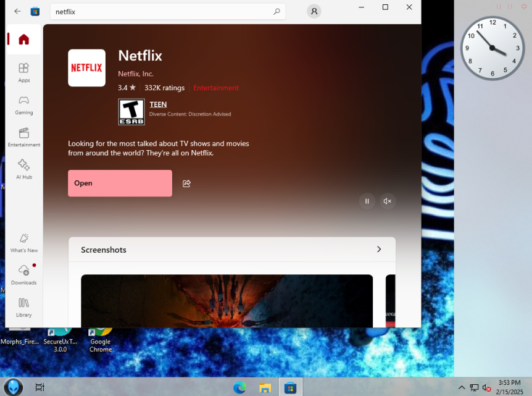Image resolution: width=532 pixels, height=396 pixels.
Task: Click the network tray icon
Action: point(474,387)
